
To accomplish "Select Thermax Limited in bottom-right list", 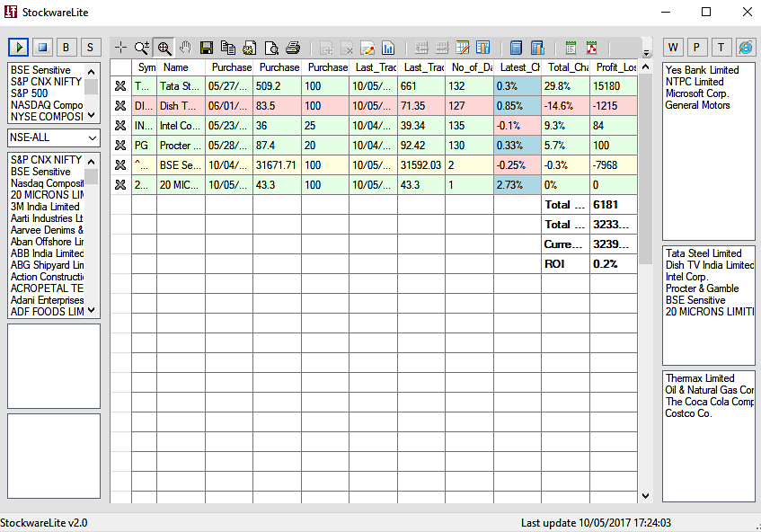I will (x=700, y=378).
